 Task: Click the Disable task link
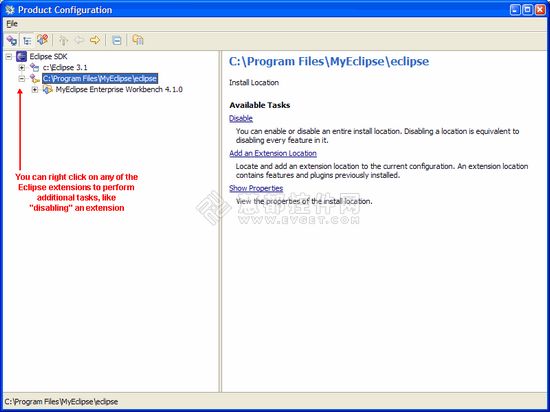241,119
